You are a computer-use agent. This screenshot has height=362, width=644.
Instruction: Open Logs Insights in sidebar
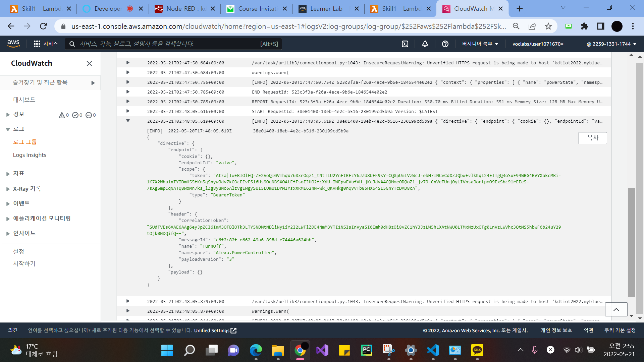point(30,155)
